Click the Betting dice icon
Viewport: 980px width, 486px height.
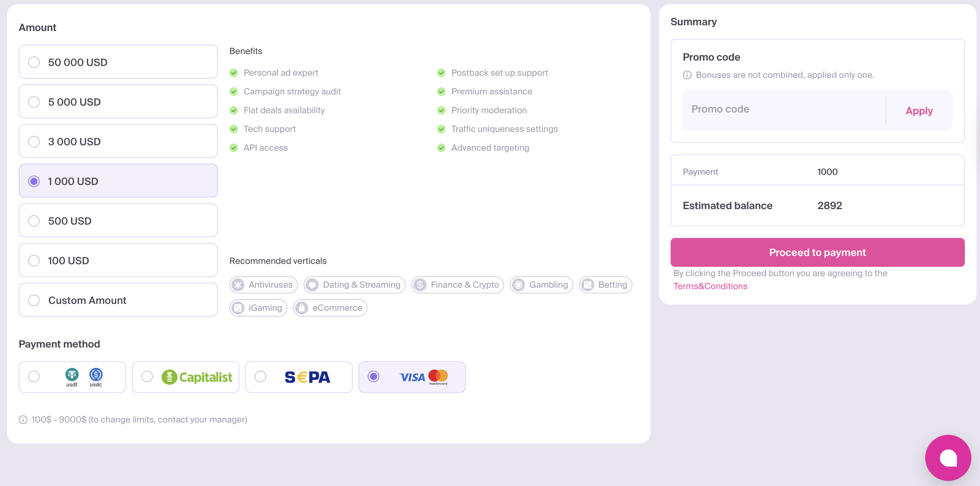[x=587, y=285]
